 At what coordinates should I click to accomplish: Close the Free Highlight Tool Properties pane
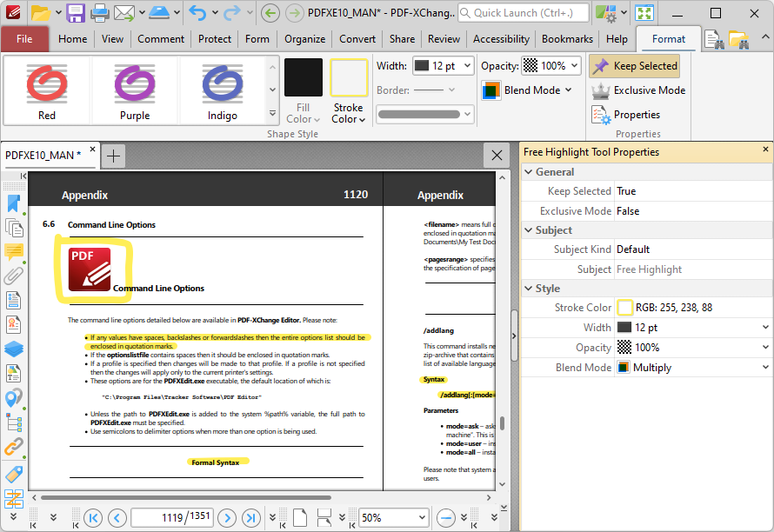pos(765,149)
